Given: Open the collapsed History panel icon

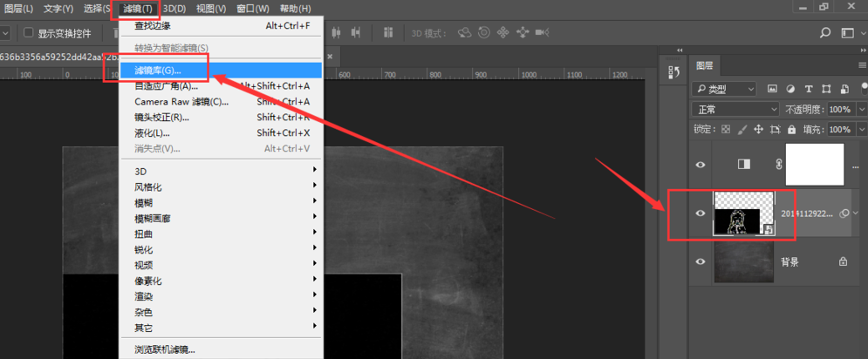Looking at the screenshot, I should click(x=673, y=72).
